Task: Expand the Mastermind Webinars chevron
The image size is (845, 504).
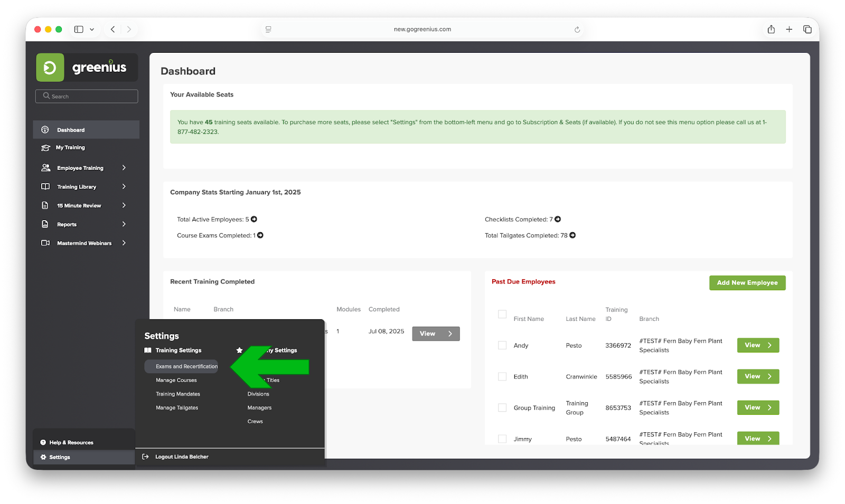Action: [x=124, y=243]
